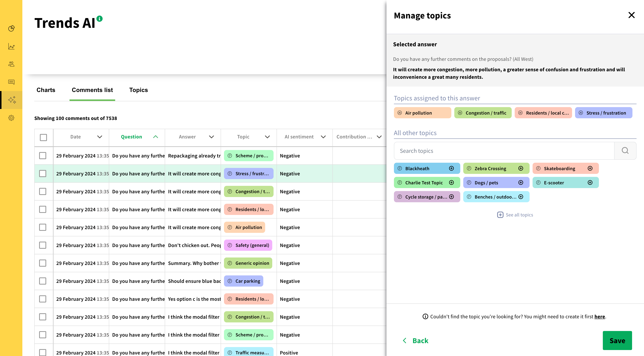The height and width of the screenshot is (356, 644).
Task: Add the E-scooter topic with plus icon
Action: click(590, 183)
